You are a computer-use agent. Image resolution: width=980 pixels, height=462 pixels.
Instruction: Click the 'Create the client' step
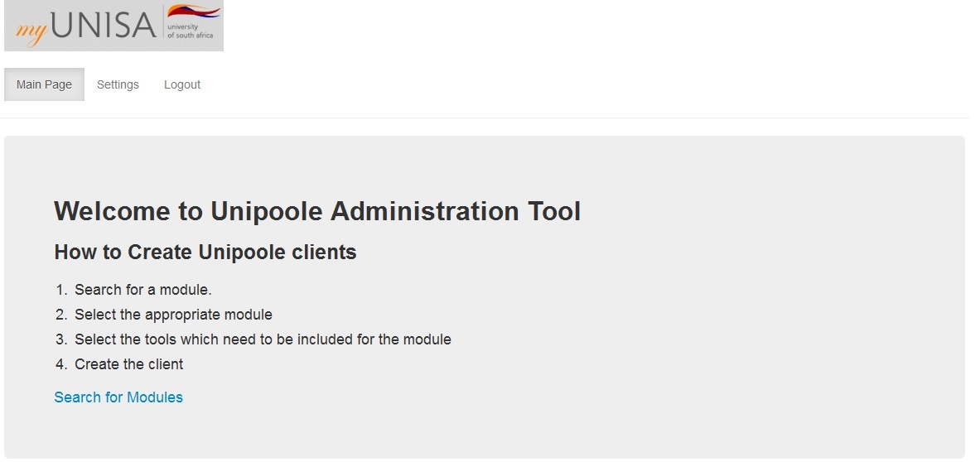pos(128,364)
